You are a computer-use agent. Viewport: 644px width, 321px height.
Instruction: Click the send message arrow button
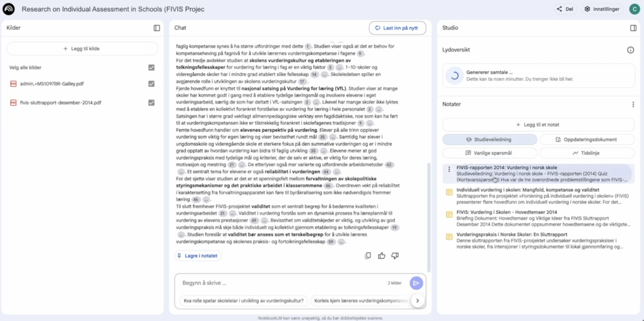point(416,283)
